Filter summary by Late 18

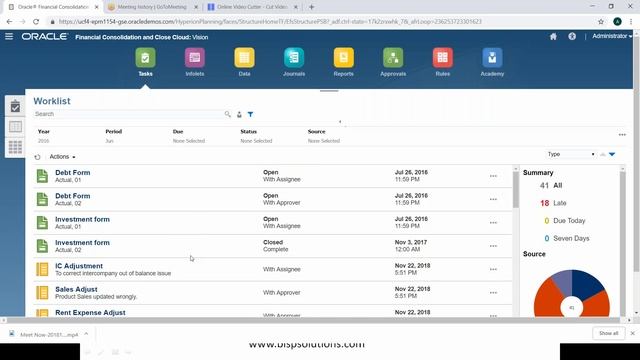553,203
